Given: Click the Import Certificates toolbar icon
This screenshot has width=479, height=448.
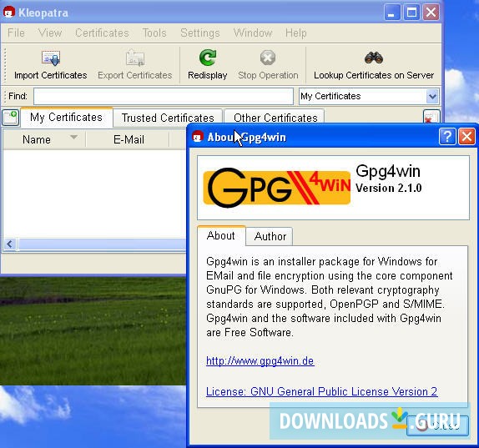Looking at the screenshot, I should pos(51,58).
